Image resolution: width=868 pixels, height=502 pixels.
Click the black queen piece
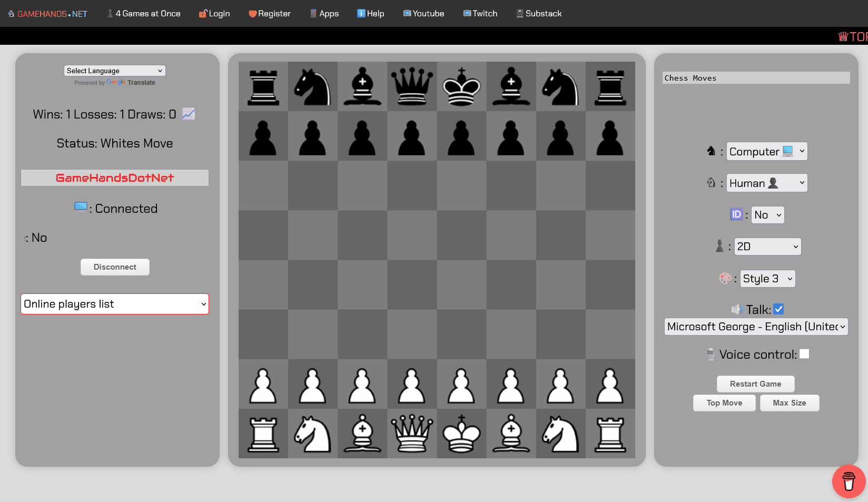pos(411,86)
